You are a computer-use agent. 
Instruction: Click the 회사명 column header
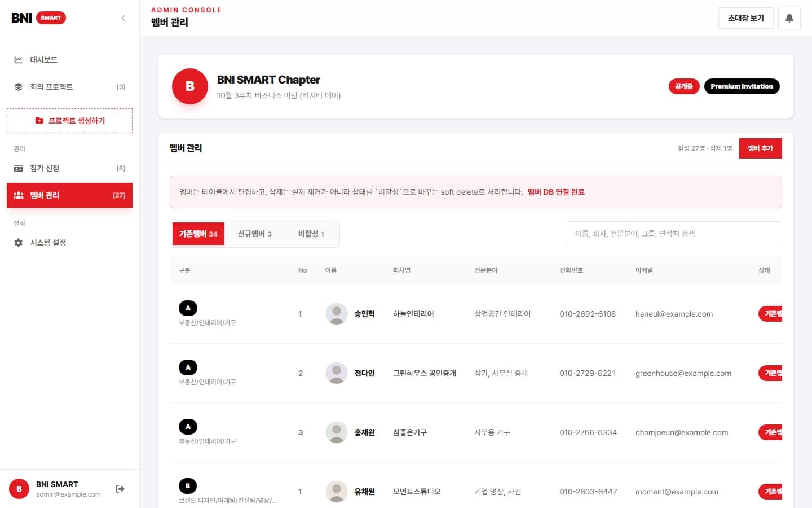(x=401, y=270)
